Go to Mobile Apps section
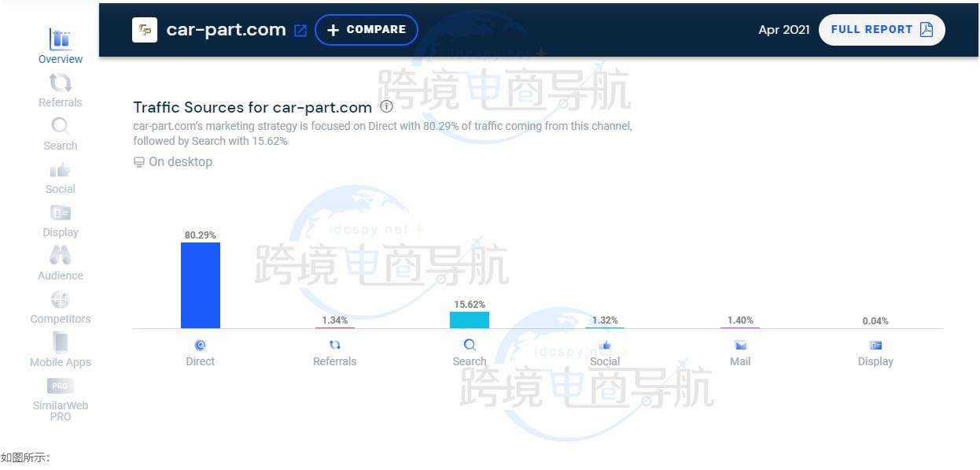Image resolution: width=980 pixels, height=470 pixels. [x=60, y=343]
